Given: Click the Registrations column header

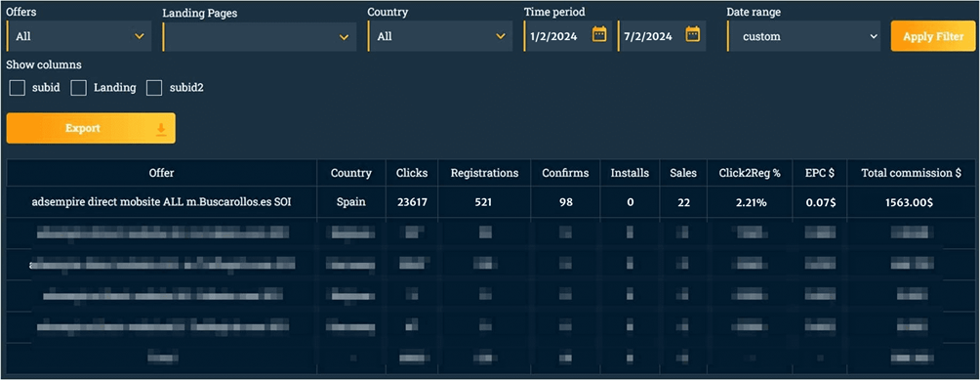Looking at the screenshot, I should pos(484,173).
